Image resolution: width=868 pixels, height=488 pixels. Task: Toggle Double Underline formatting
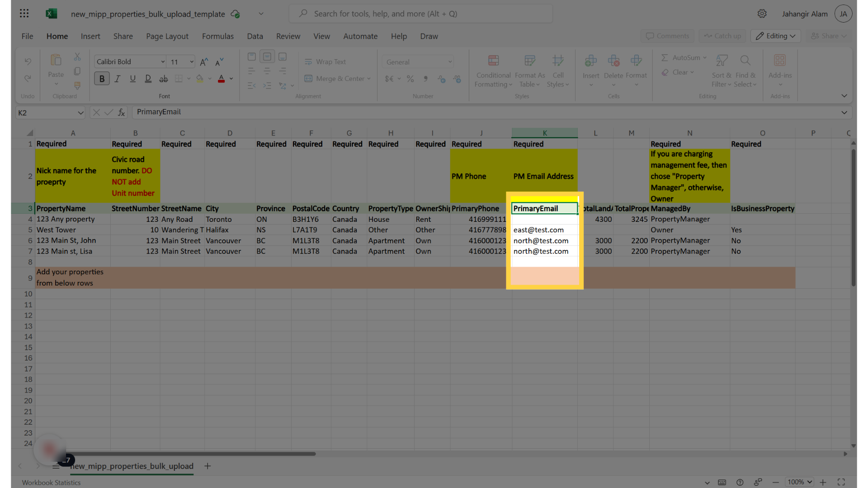[x=148, y=79]
